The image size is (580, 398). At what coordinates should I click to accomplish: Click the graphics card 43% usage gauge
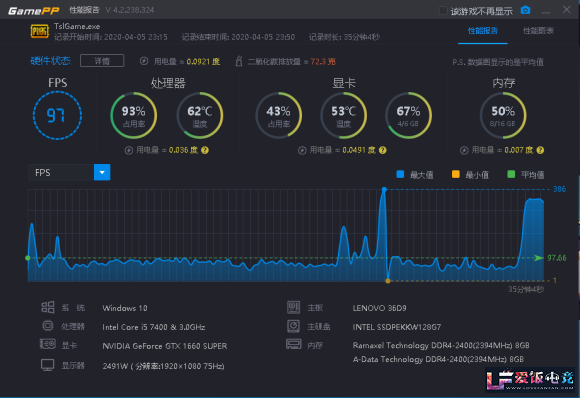tap(279, 115)
